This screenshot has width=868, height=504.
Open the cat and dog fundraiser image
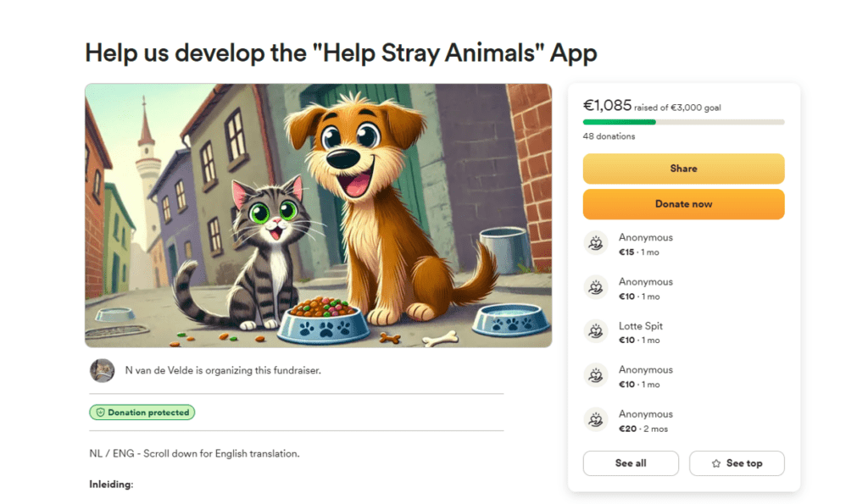coord(318,215)
